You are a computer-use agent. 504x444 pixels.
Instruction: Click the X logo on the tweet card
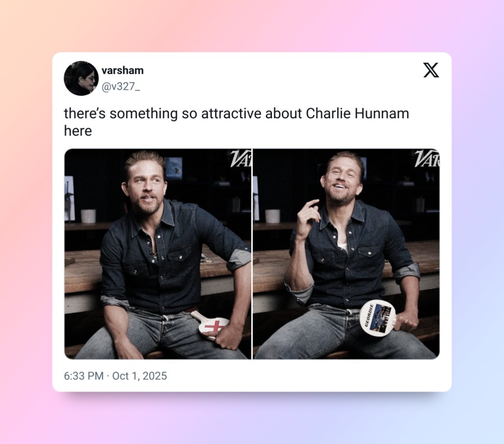tap(431, 70)
